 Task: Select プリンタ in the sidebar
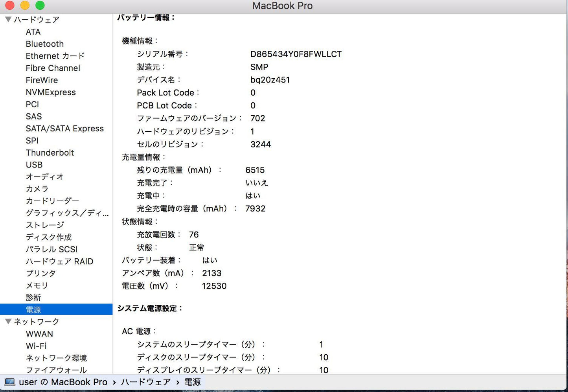pos(41,273)
